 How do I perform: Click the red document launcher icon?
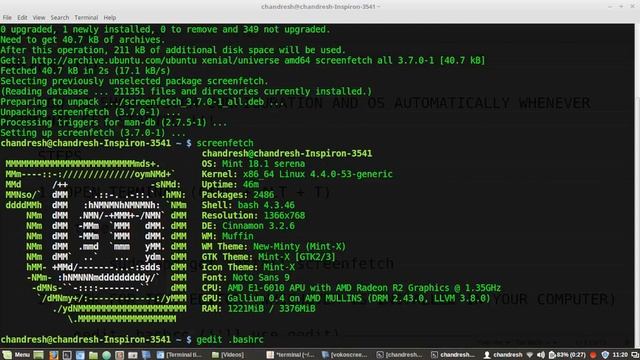pyautogui.click(x=119, y=355)
